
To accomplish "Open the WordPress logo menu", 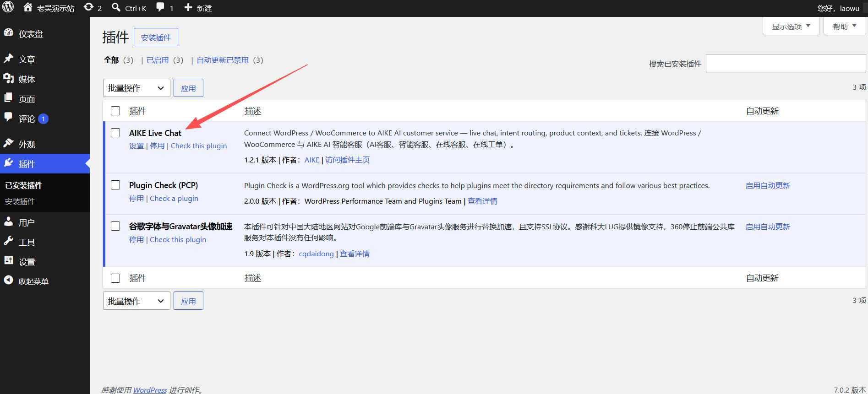I will (8, 7).
